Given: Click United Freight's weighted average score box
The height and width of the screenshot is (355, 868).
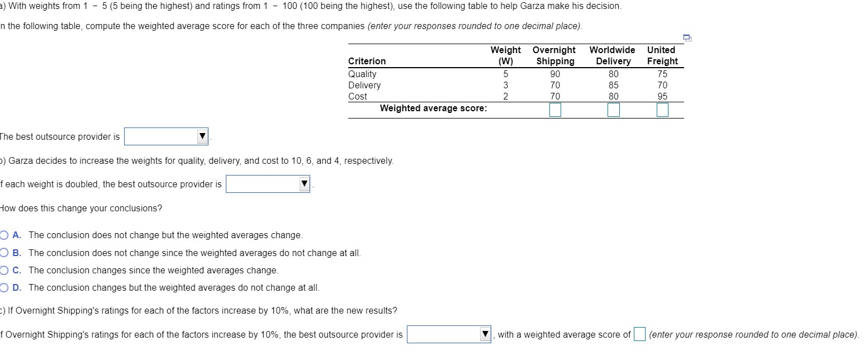Looking at the screenshot, I should (x=662, y=110).
